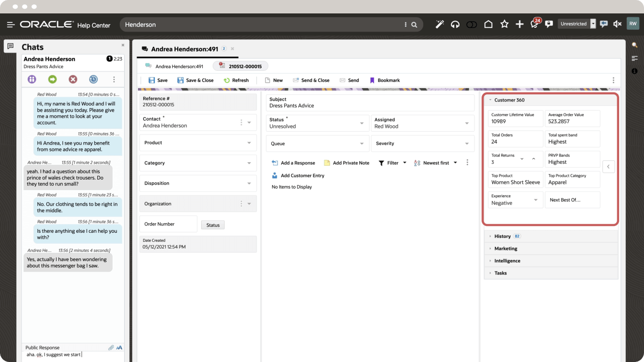This screenshot has width=644, height=362.
Task: Open notifications bell with 24 badge
Action: point(534,24)
